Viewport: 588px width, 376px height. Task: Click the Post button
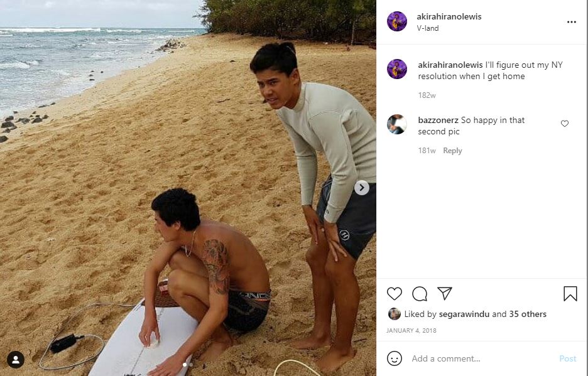pos(567,358)
